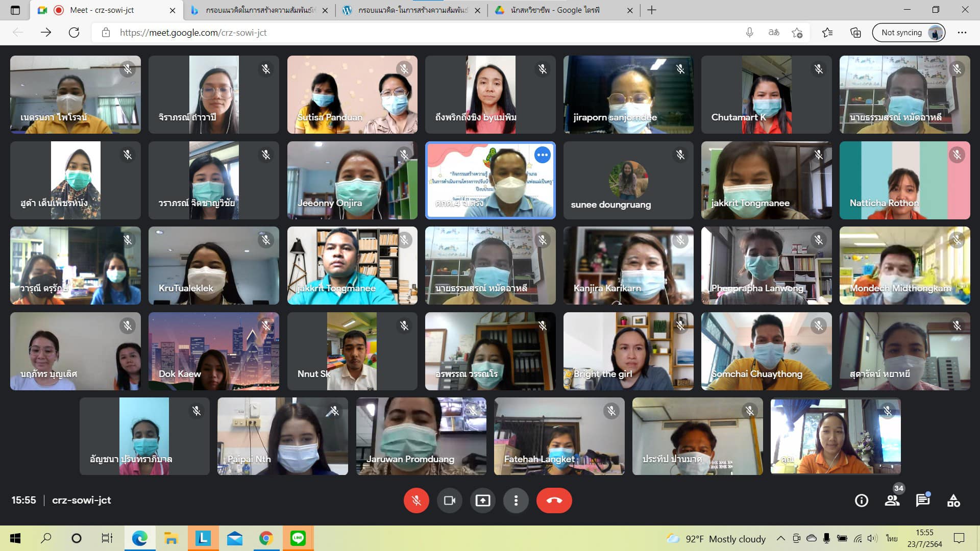This screenshot has width=980, height=551.
Task: Add this page to favorites star icon
Action: coord(797,33)
